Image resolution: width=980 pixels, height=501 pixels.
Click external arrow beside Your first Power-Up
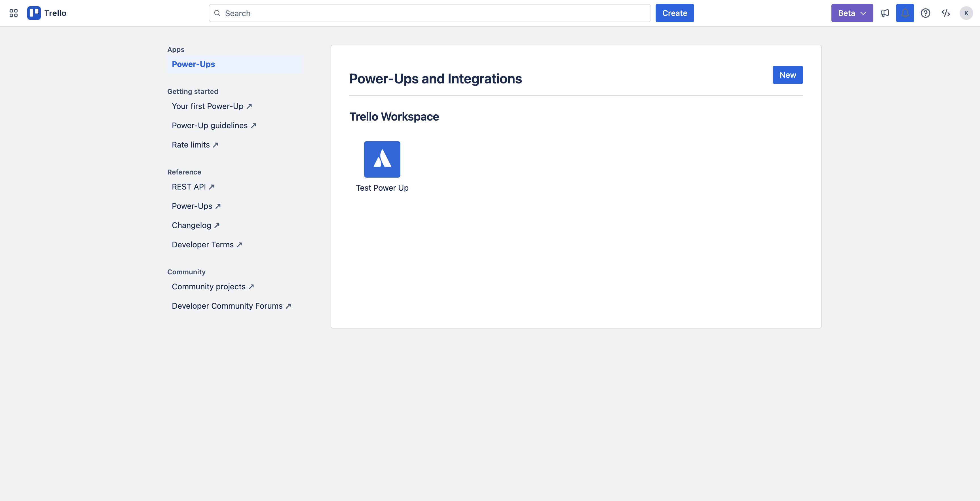[x=249, y=106]
